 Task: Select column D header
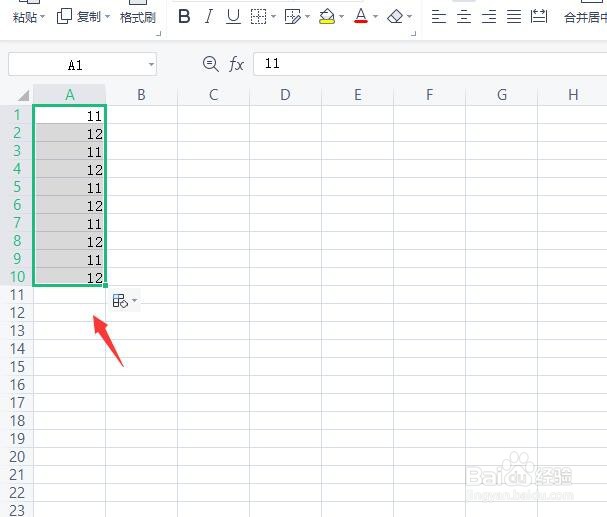tap(285, 95)
